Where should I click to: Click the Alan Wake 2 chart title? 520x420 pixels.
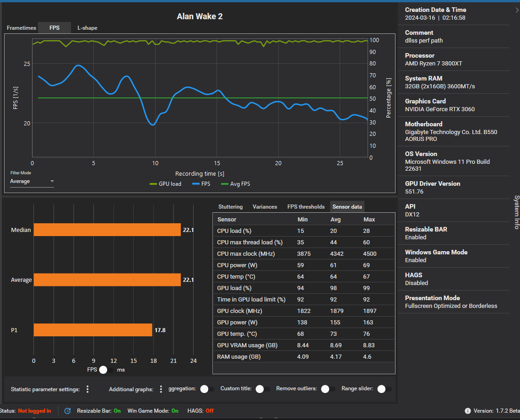pyautogui.click(x=200, y=16)
